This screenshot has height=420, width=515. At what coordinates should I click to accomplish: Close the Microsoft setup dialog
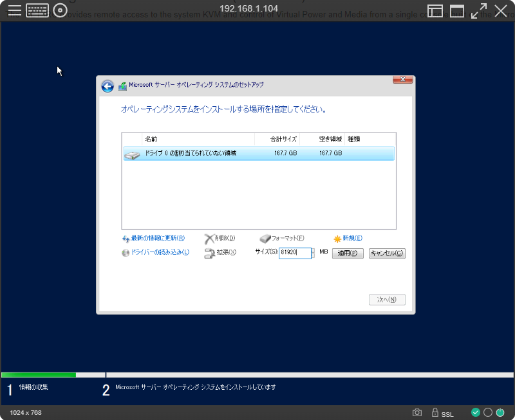[x=403, y=79]
